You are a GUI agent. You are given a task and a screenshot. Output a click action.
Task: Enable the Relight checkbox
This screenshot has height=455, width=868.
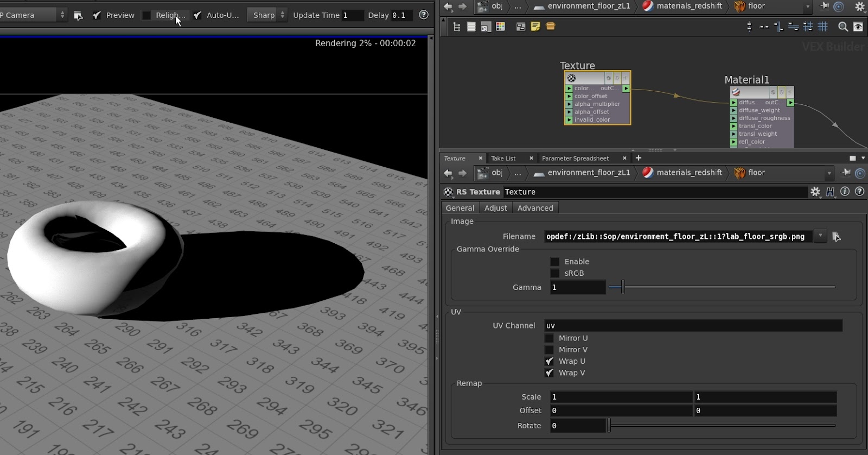tap(146, 15)
